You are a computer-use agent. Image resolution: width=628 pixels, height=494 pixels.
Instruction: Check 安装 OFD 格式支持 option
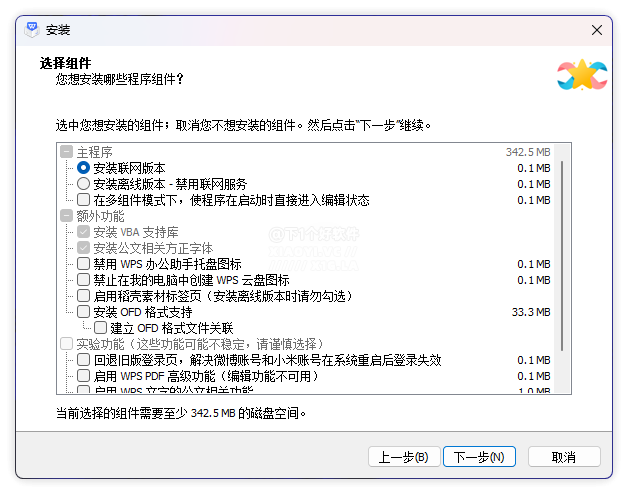tap(83, 312)
